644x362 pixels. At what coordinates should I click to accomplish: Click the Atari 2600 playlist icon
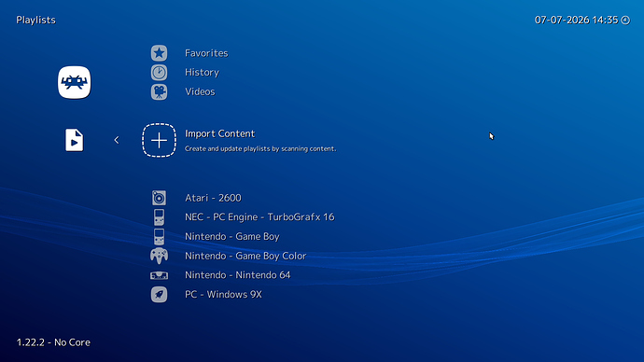(159, 198)
